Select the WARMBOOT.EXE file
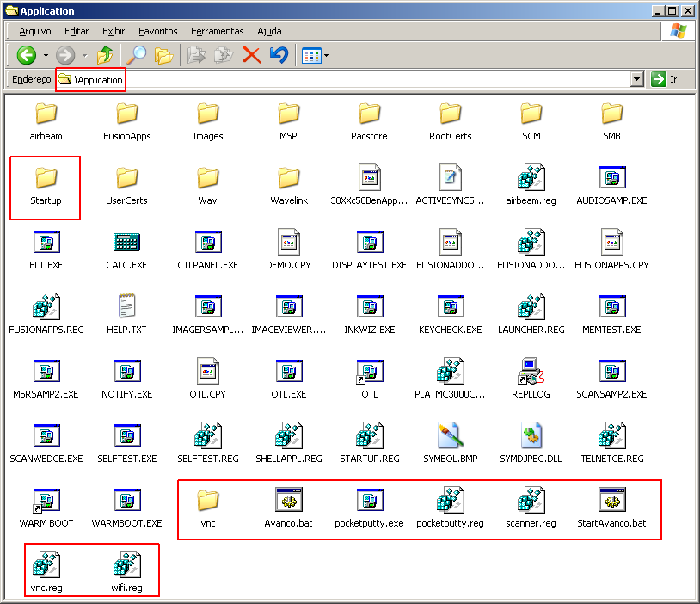This screenshot has width=700, height=604. tap(126, 509)
